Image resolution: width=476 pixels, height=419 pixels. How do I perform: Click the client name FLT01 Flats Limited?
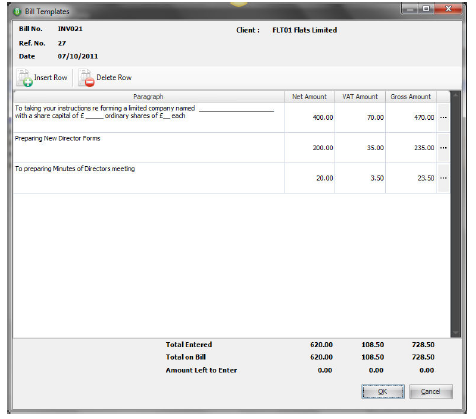coord(305,30)
